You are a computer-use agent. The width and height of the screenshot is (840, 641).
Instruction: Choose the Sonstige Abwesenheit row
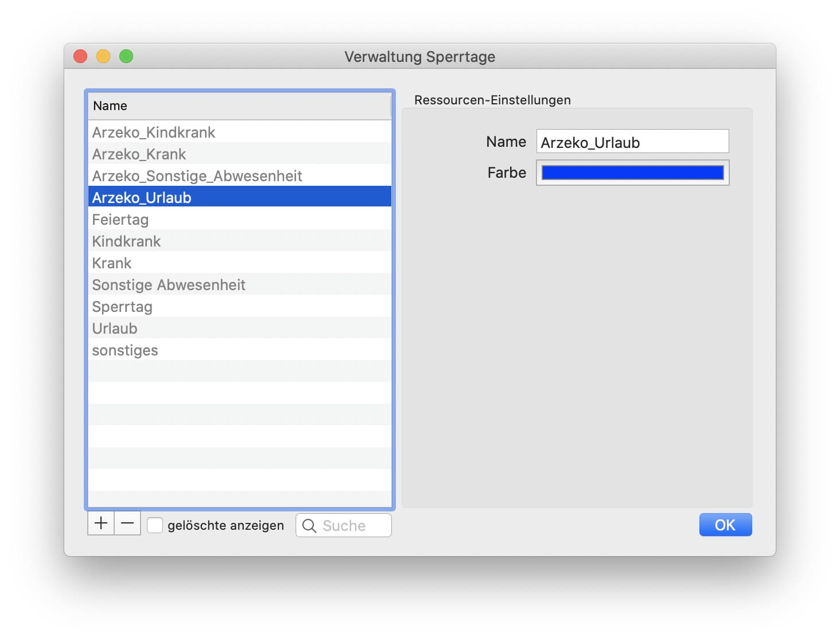click(x=239, y=284)
